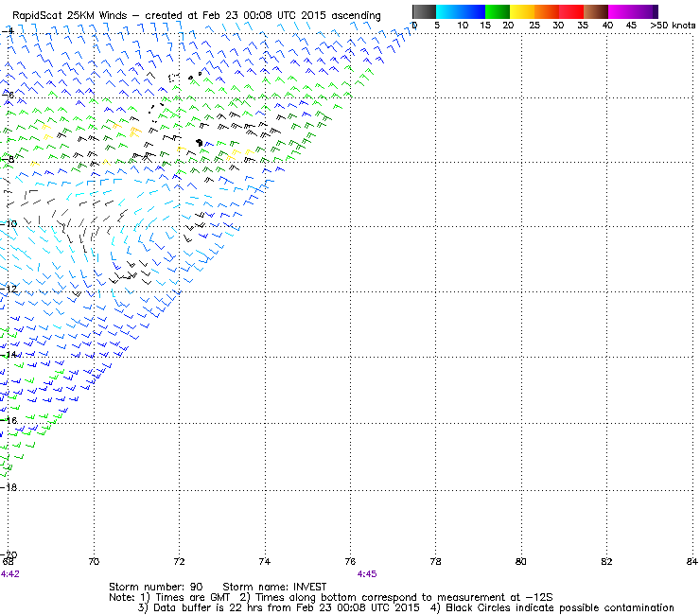Click the cyan-blue 5-15 knots legend band

(461, 11)
